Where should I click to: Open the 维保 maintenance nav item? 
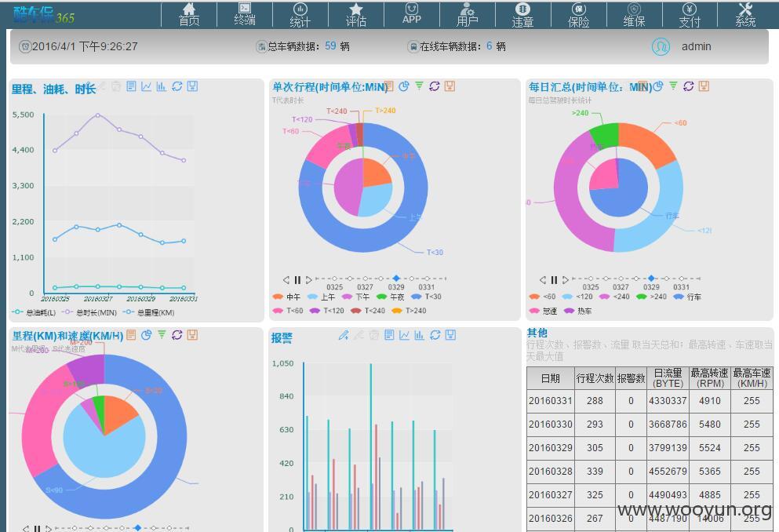(x=634, y=14)
